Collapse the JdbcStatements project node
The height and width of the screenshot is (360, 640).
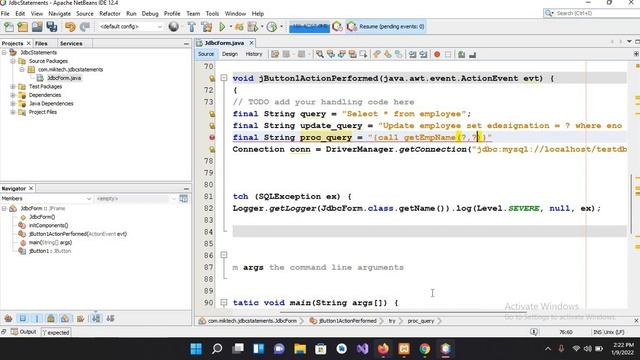pyautogui.click(x=4, y=53)
